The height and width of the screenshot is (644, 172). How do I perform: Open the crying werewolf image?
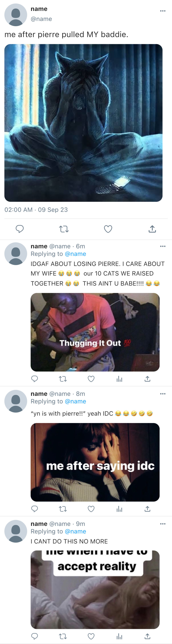tap(83, 123)
